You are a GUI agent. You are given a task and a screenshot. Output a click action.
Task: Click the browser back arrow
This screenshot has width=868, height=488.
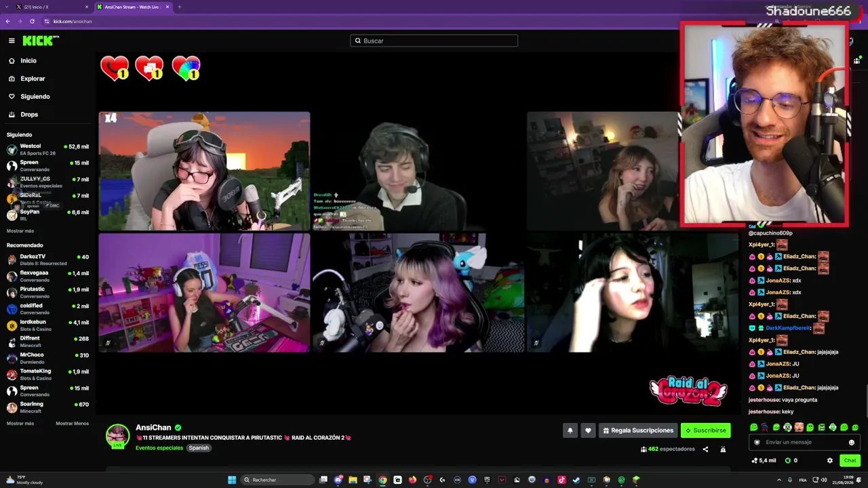[x=7, y=22]
